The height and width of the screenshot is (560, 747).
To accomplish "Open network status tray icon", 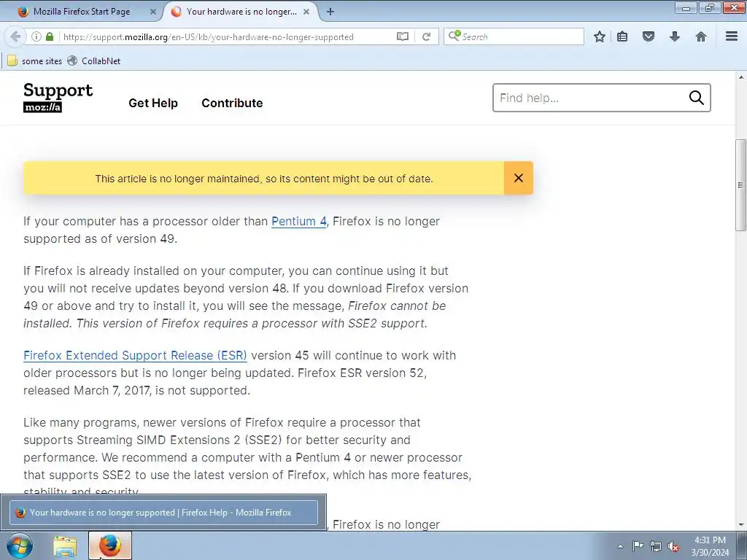I will click(x=656, y=546).
